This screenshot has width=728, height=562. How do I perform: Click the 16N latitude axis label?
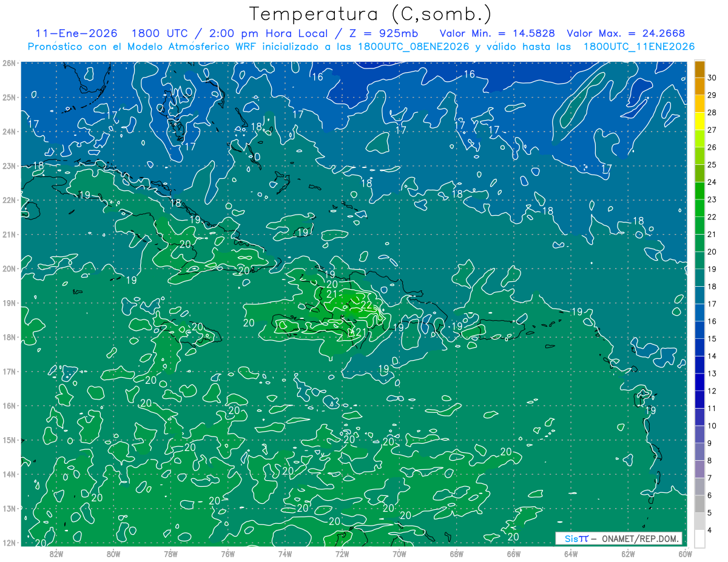click(8, 406)
